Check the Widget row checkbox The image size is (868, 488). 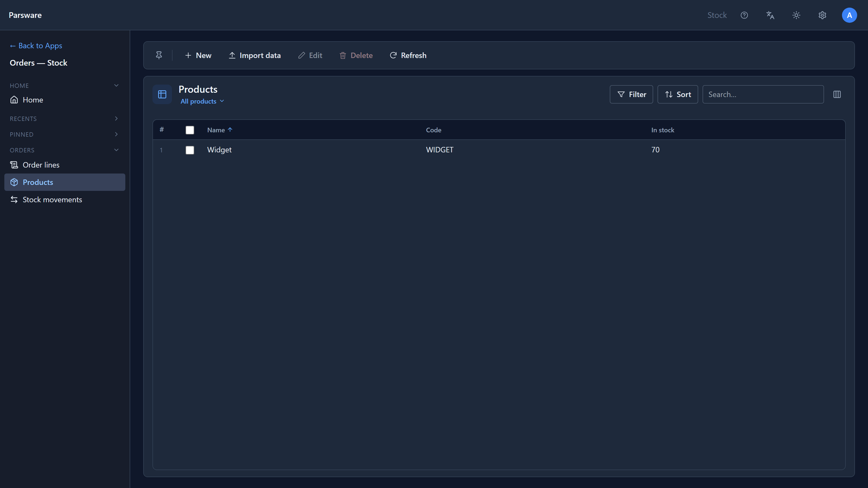[190, 150]
